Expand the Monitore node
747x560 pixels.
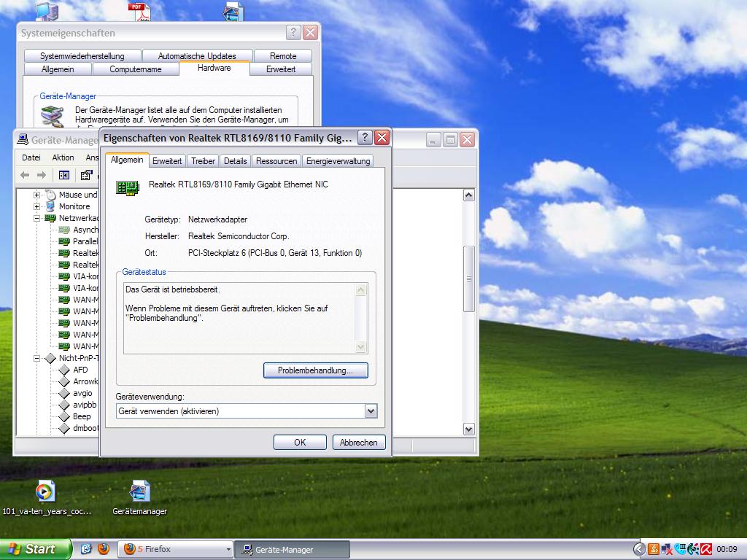coord(36,206)
